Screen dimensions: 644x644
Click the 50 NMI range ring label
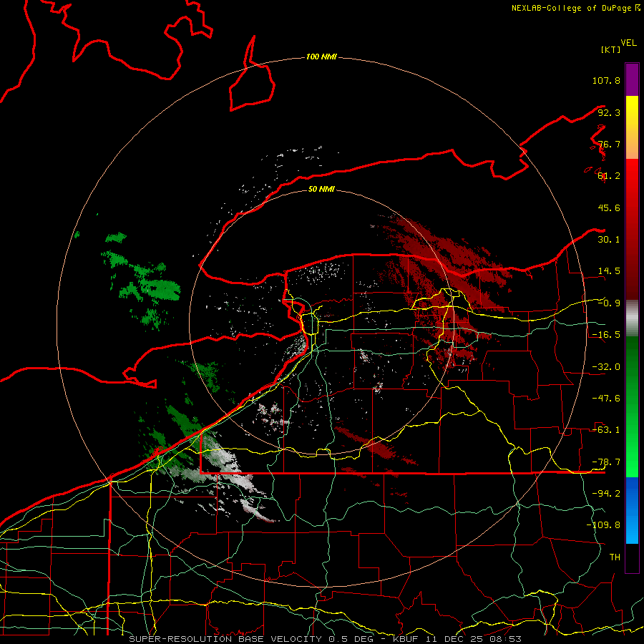click(x=321, y=189)
